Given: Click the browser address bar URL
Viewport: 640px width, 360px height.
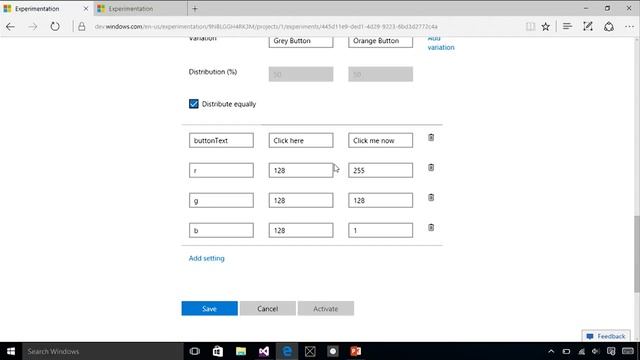Looking at the screenshot, I should point(266,27).
